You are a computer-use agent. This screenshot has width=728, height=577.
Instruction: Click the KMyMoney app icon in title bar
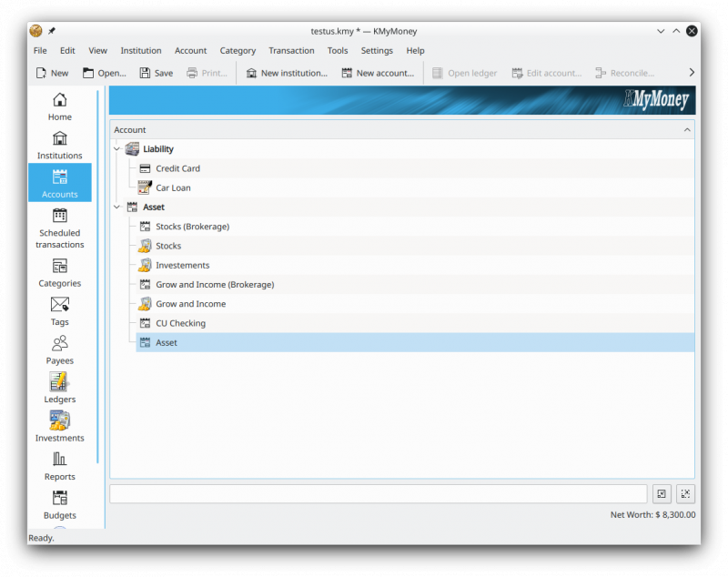pyautogui.click(x=35, y=31)
